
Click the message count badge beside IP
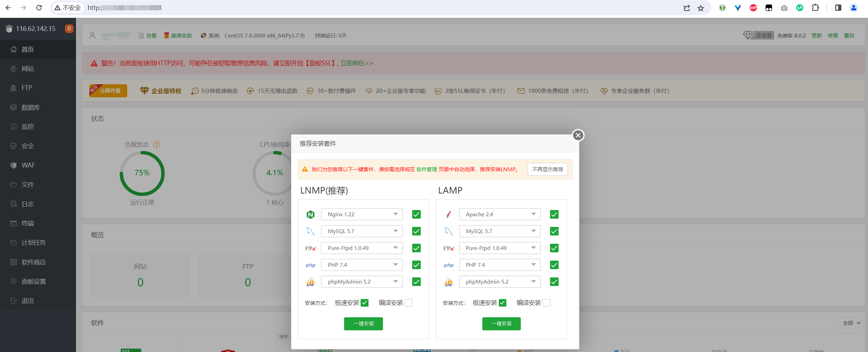[69, 29]
